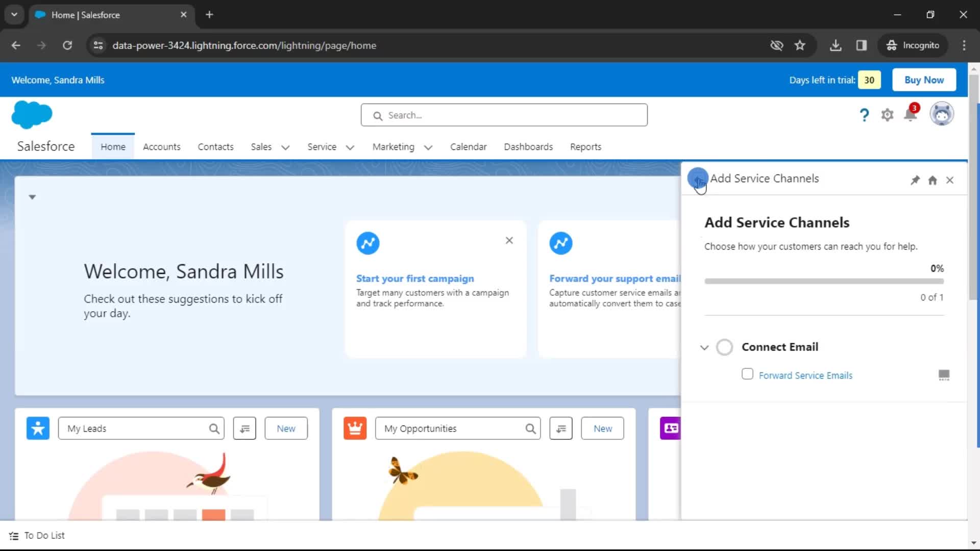
Task: Toggle browser side panel icon
Action: pos(862,45)
